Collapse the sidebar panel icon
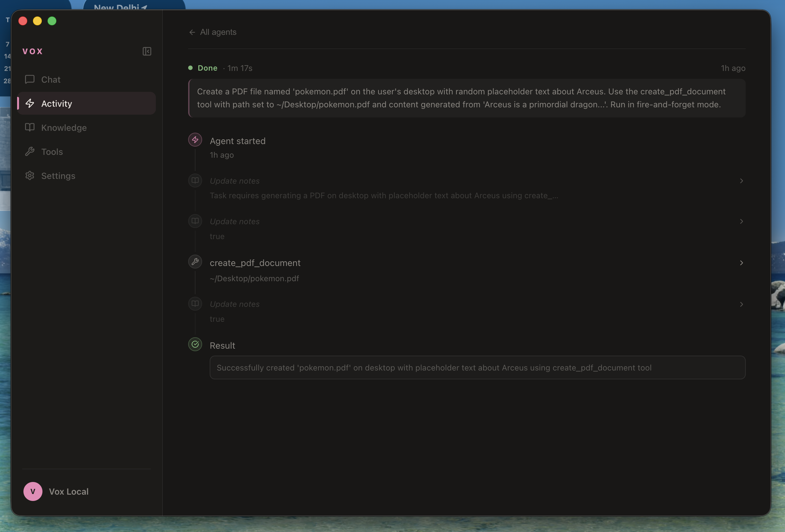This screenshot has height=532, width=785. [x=147, y=51]
